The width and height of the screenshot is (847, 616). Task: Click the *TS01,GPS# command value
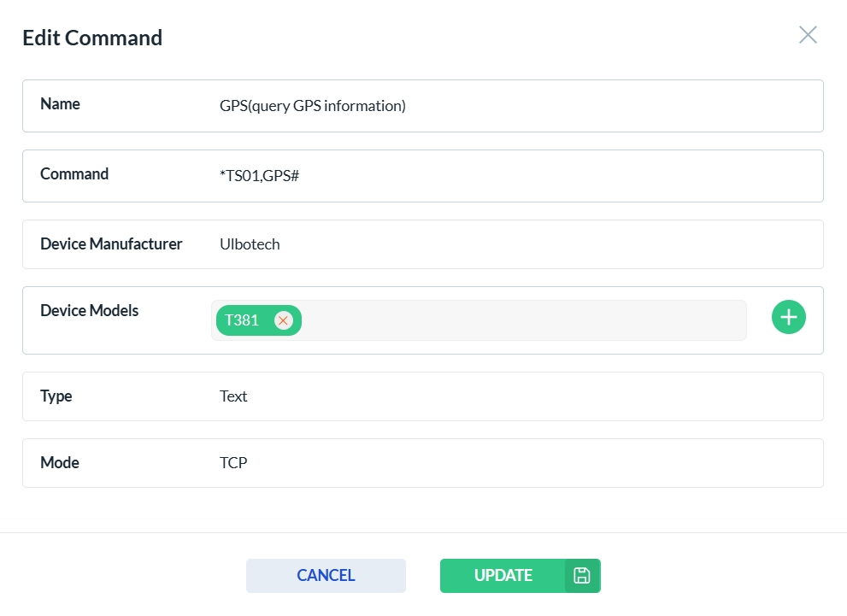click(x=259, y=176)
